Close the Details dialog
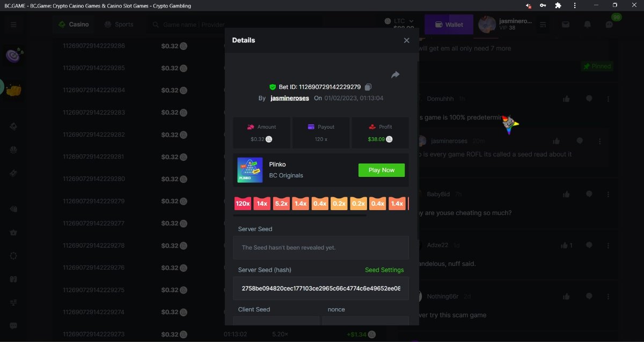 (x=406, y=40)
